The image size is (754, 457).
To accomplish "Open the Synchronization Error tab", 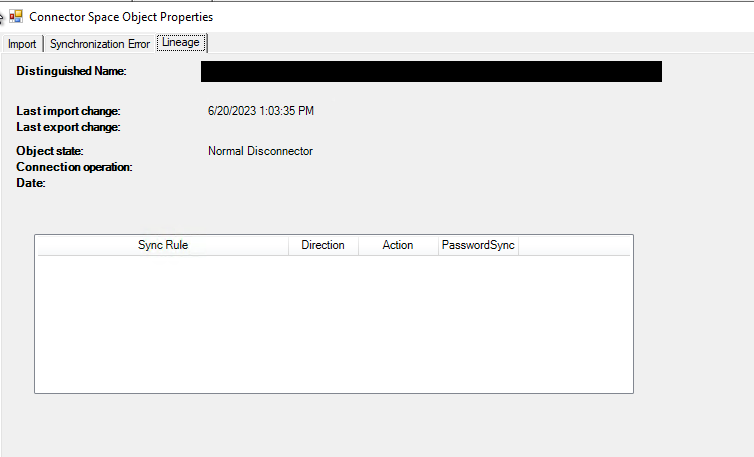I will 100,44.
